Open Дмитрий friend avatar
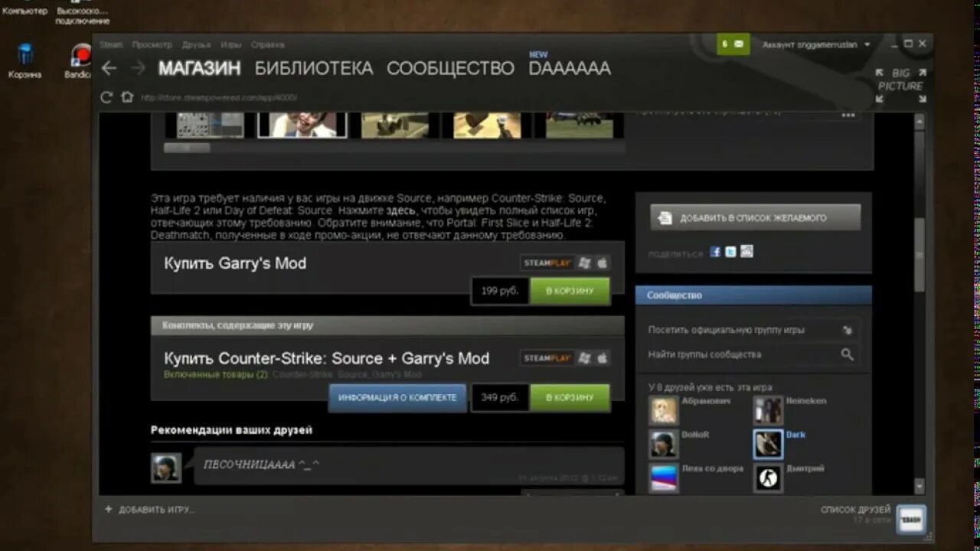The width and height of the screenshot is (980, 551). (768, 478)
